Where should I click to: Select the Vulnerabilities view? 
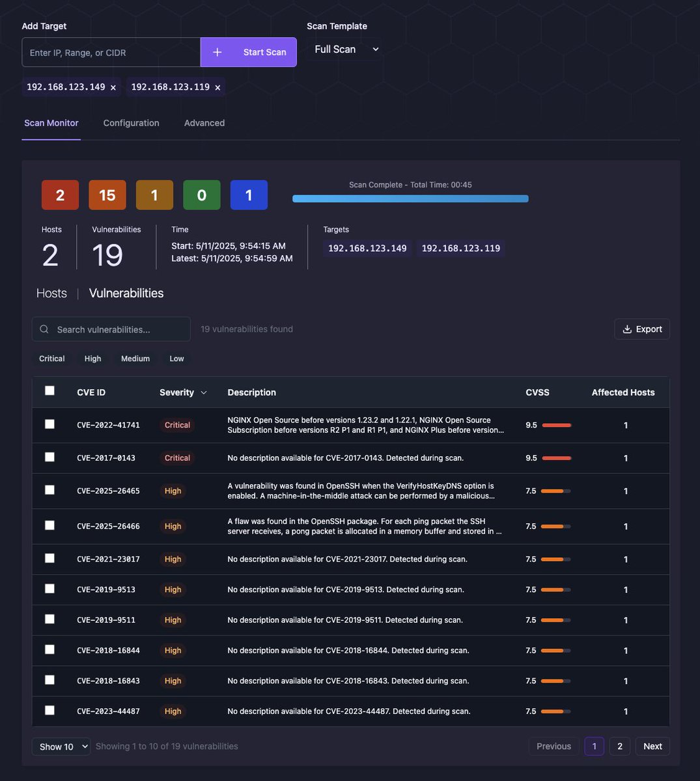pyautogui.click(x=126, y=293)
